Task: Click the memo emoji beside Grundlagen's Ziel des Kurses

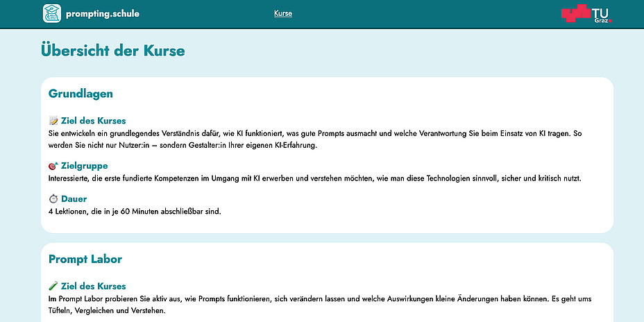Action: point(53,121)
